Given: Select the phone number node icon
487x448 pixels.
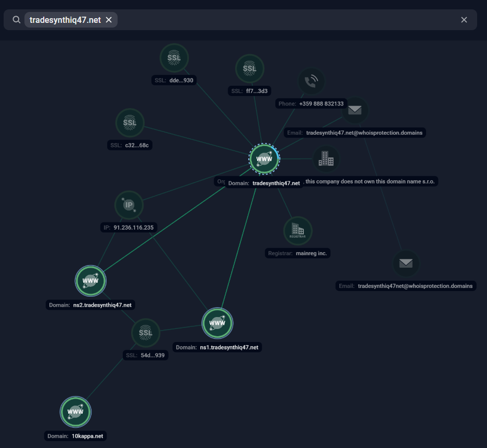Looking at the screenshot, I should pos(311,81).
